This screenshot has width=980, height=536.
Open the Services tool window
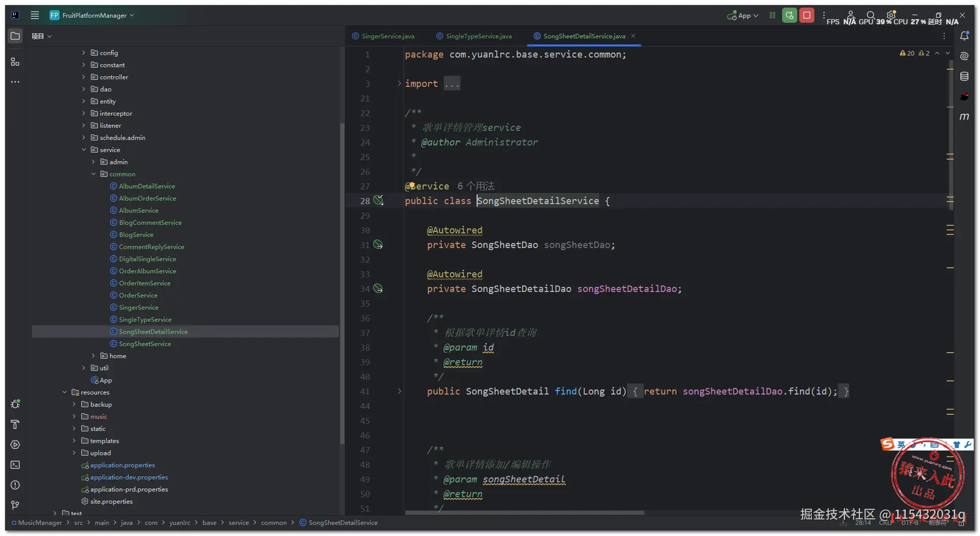(x=15, y=445)
